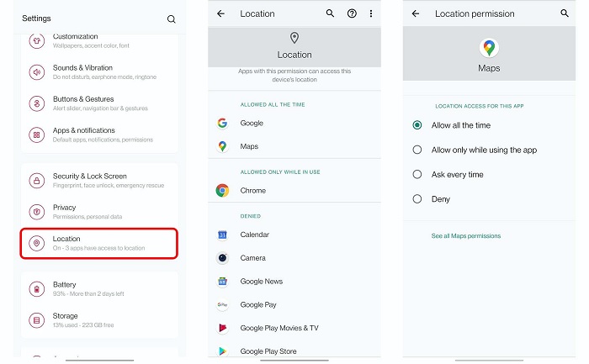Screen dimensions: 589x364
Task: Open Google Pay location permission
Action: [258, 305]
